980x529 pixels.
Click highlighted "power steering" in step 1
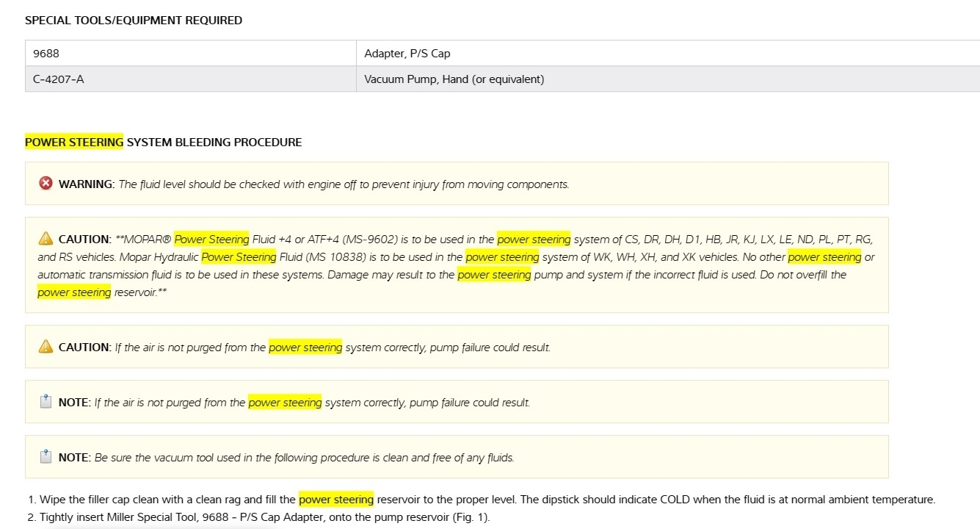click(x=336, y=500)
